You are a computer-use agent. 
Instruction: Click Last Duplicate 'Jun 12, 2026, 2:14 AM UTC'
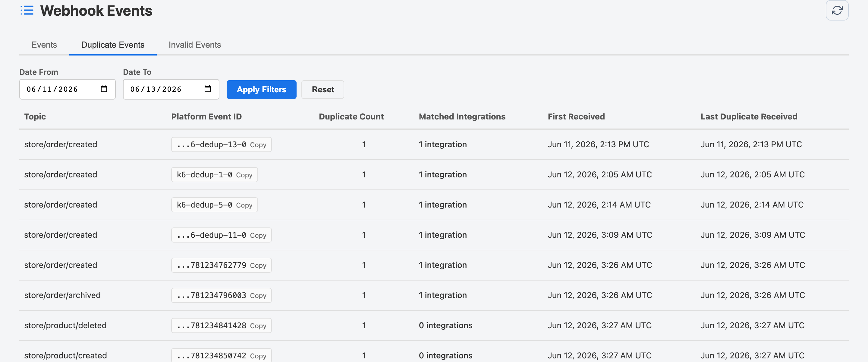752,205
